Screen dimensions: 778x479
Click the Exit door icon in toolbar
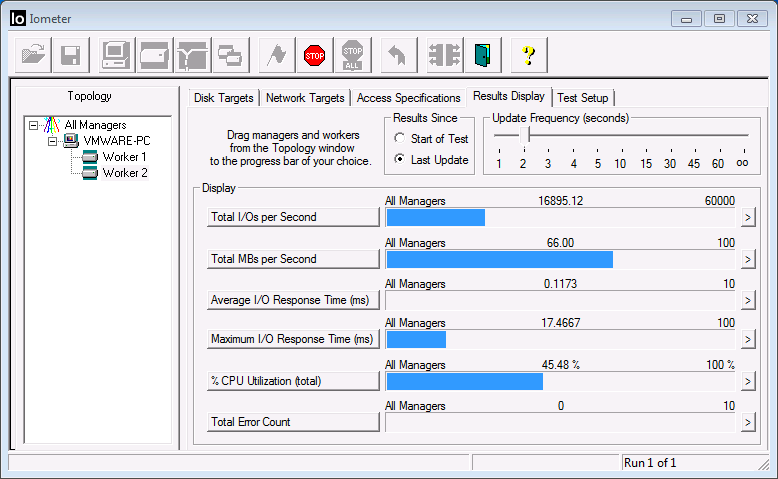click(483, 55)
